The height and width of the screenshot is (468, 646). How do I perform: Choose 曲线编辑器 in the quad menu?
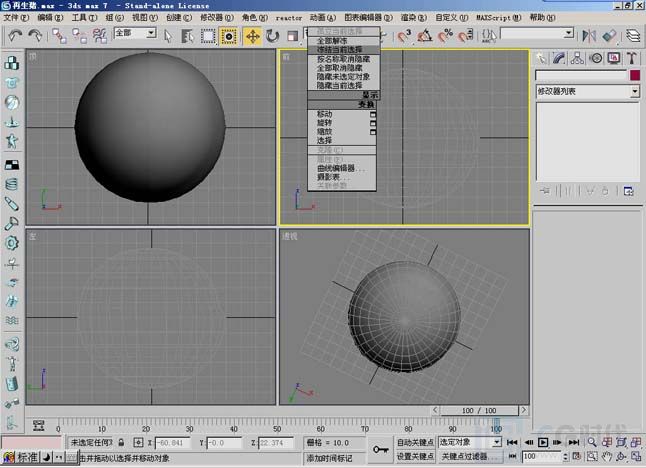[x=342, y=168]
